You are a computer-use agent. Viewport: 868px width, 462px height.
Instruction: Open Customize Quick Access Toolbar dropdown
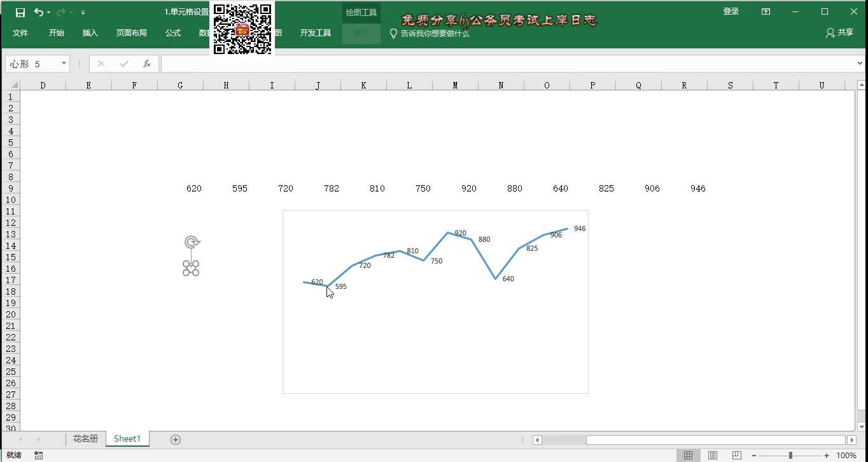click(x=83, y=13)
